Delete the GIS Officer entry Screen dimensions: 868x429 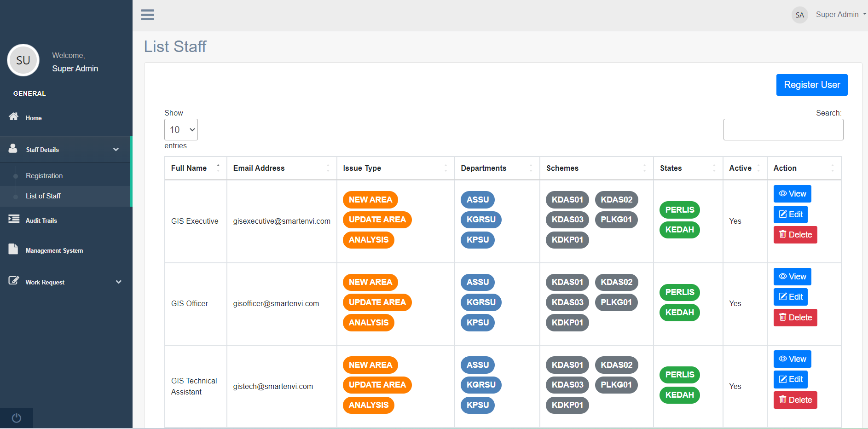coord(795,318)
